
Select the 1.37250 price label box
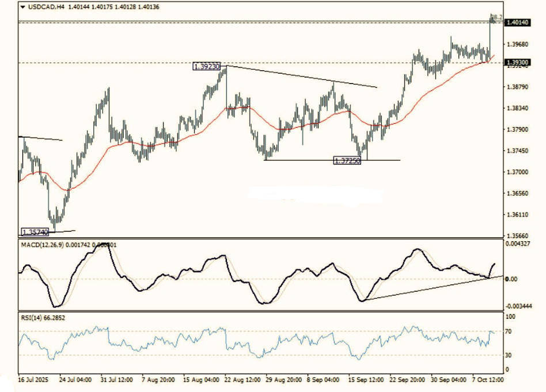[x=347, y=161]
